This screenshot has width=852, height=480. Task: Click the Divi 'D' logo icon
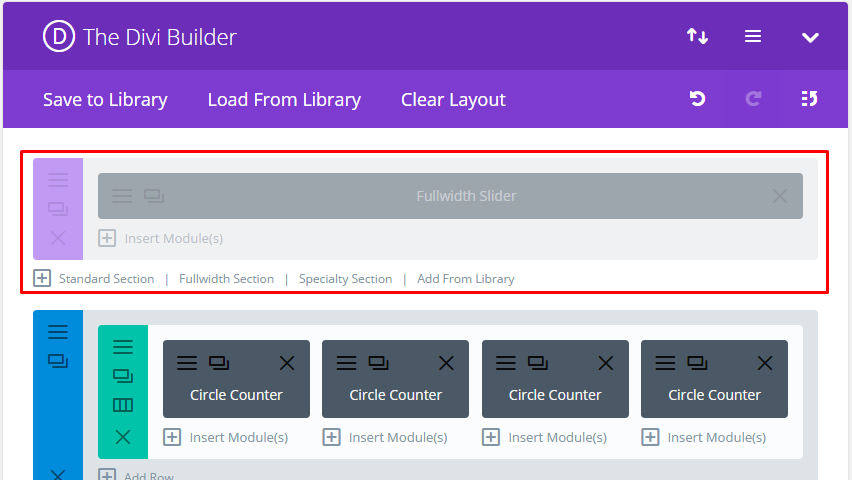click(59, 36)
